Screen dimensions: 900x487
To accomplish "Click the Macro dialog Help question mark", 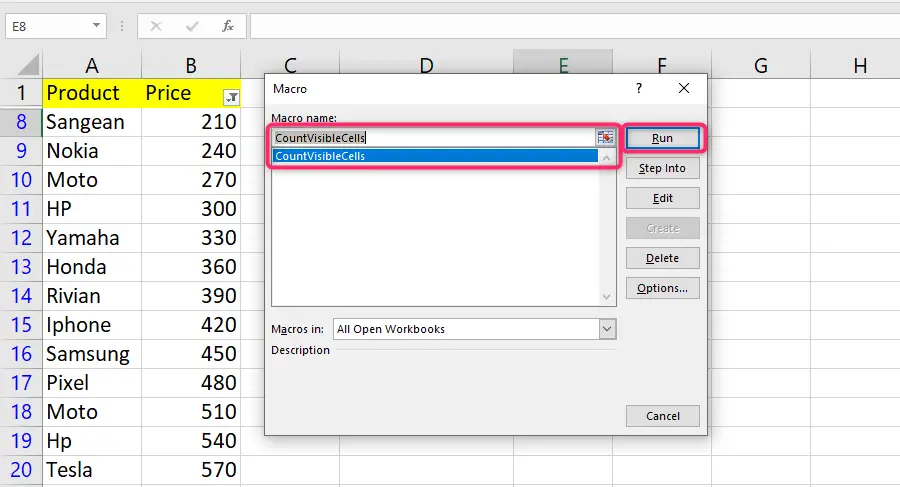I will tap(639, 89).
